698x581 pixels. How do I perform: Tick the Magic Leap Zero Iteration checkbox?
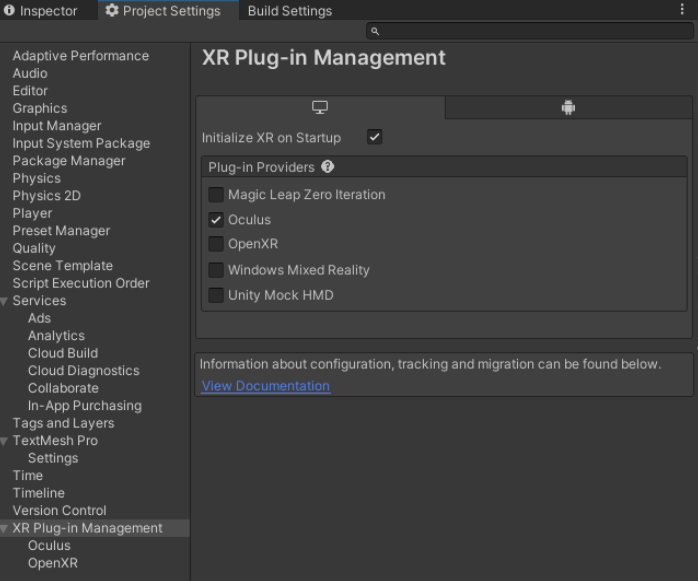pos(216,195)
